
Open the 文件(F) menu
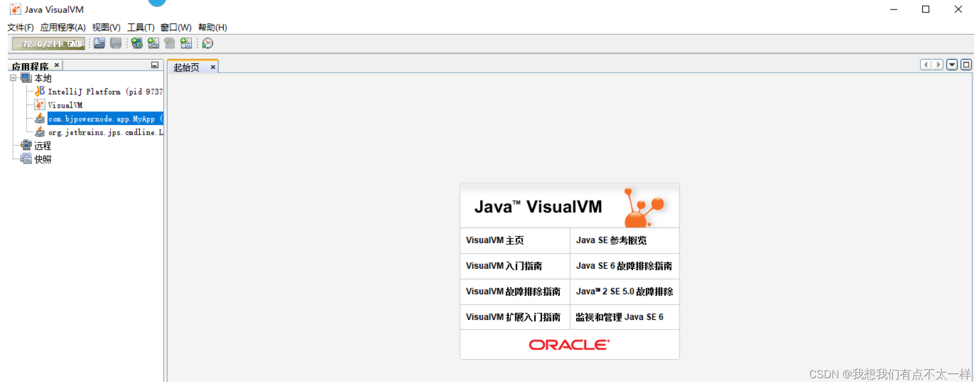[20, 27]
